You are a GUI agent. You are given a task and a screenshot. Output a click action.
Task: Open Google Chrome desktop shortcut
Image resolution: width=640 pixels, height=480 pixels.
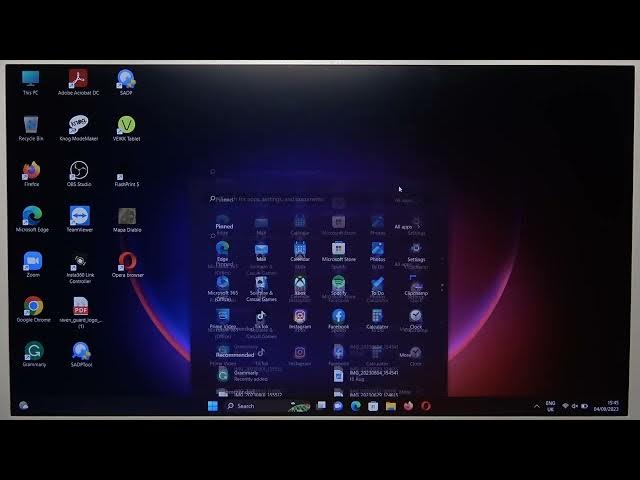pyautogui.click(x=33, y=310)
